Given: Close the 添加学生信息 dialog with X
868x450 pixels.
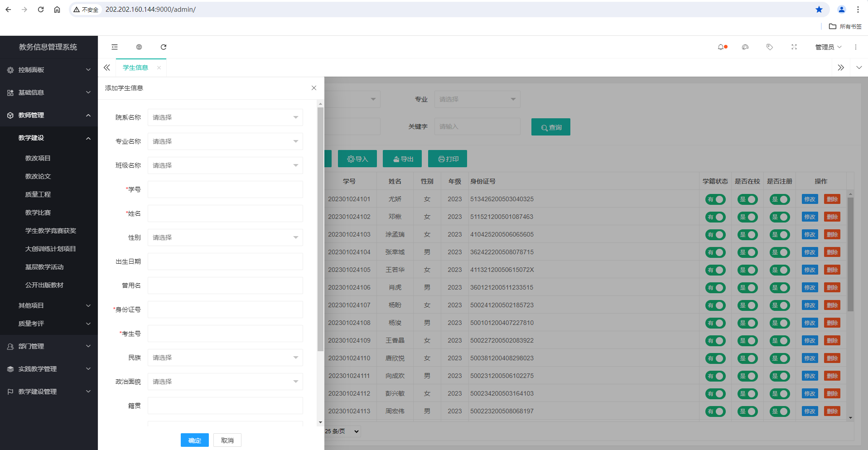Looking at the screenshot, I should click(314, 88).
